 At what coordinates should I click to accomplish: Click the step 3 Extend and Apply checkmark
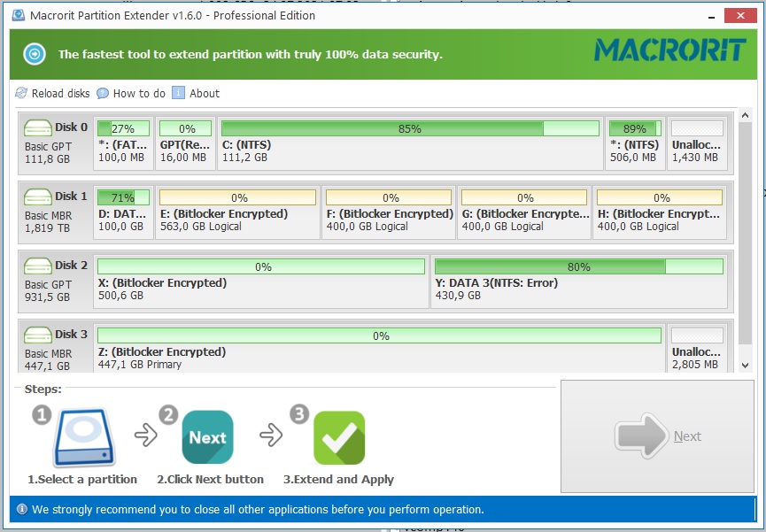(338, 438)
